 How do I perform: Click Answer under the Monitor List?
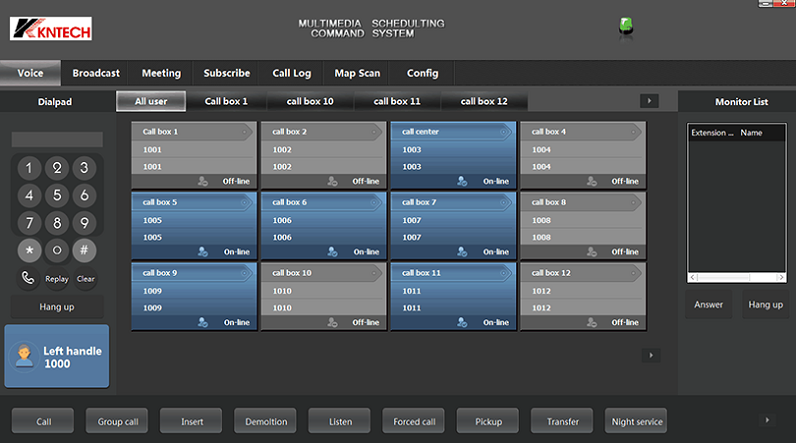[x=708, y=305]
